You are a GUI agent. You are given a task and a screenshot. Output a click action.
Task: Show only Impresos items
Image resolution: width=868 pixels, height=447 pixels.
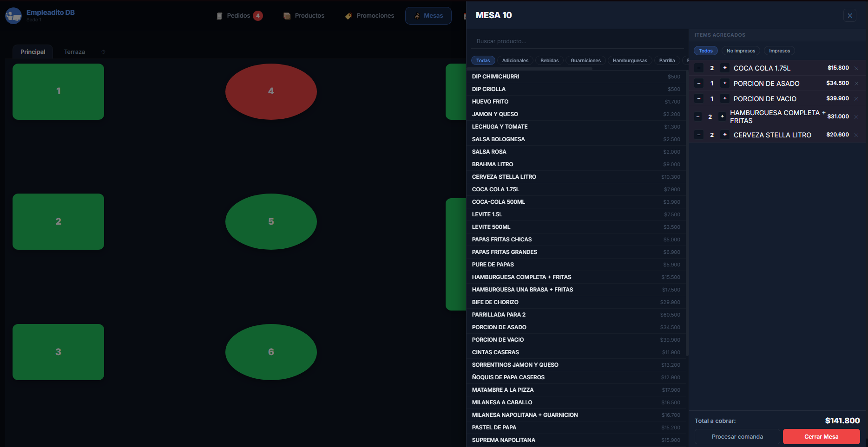[x=779, y=51]
